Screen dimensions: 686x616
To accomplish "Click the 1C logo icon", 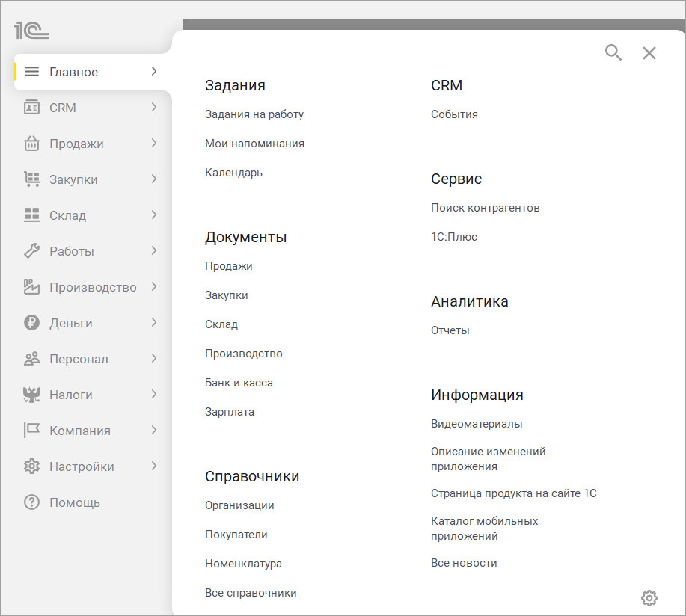I will (x=31, y=31).
